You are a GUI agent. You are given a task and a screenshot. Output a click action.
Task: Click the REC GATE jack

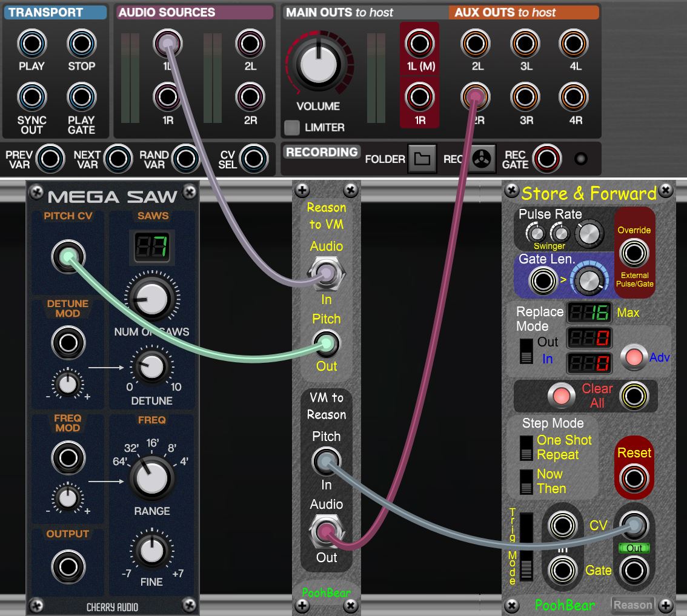[546, 159]
